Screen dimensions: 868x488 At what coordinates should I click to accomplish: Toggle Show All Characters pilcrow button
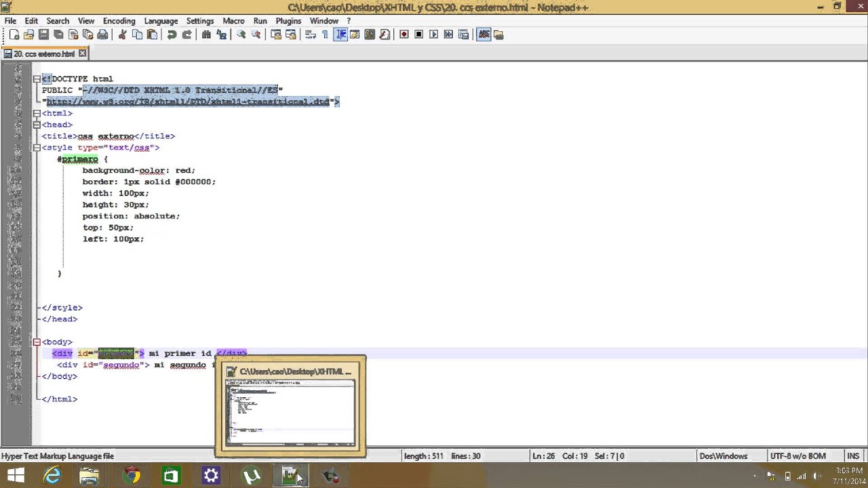(325, 35)
